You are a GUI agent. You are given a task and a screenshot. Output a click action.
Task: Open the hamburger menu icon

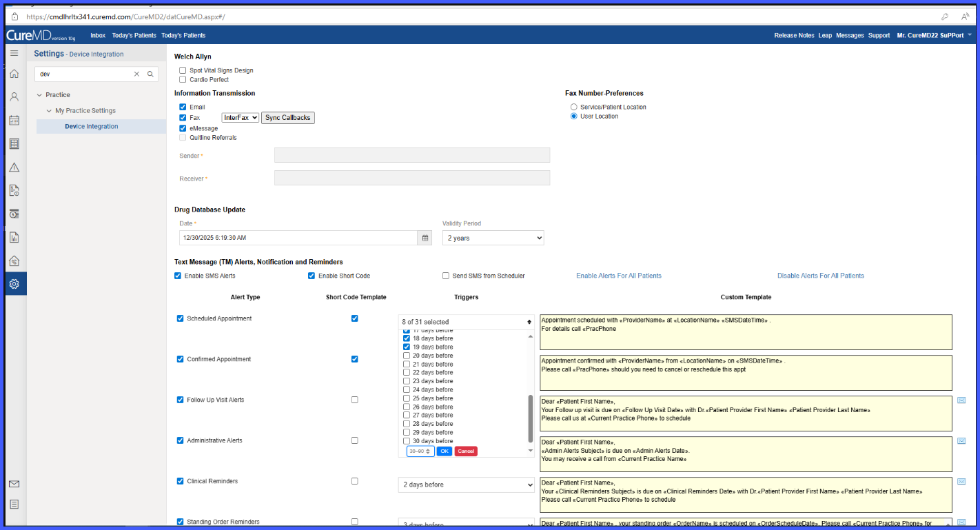[x=14, y=53]
